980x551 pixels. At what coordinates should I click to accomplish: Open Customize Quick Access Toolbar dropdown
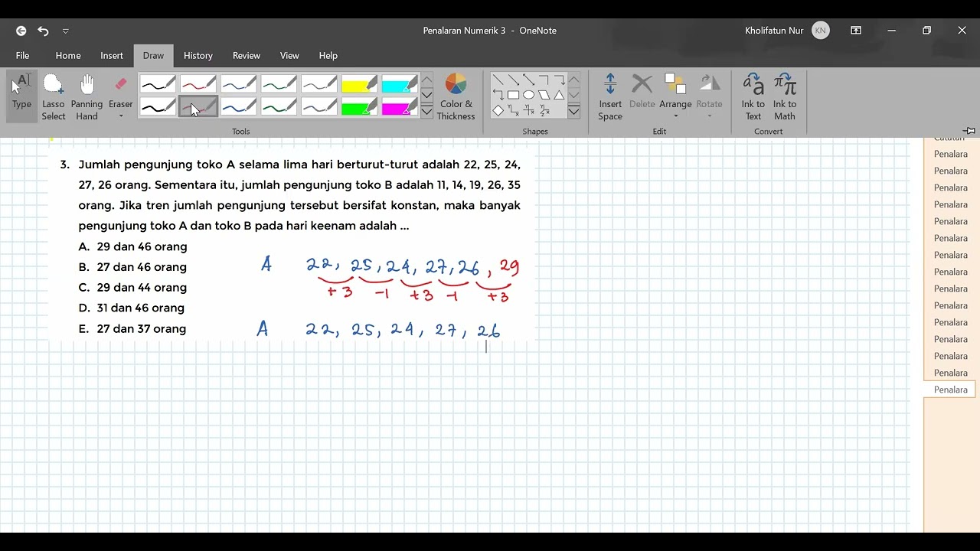[x=66, y=31]
